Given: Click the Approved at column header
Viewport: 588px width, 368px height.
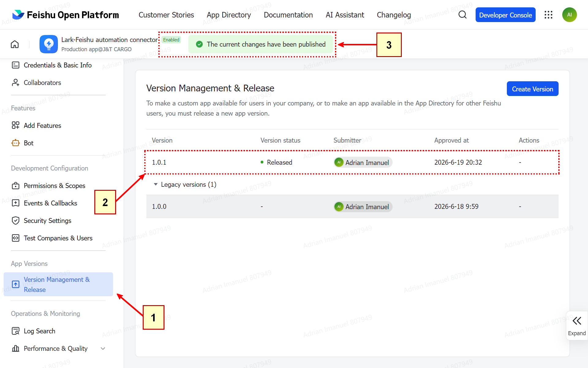Looking at the screenshot, I should point(451,140).
